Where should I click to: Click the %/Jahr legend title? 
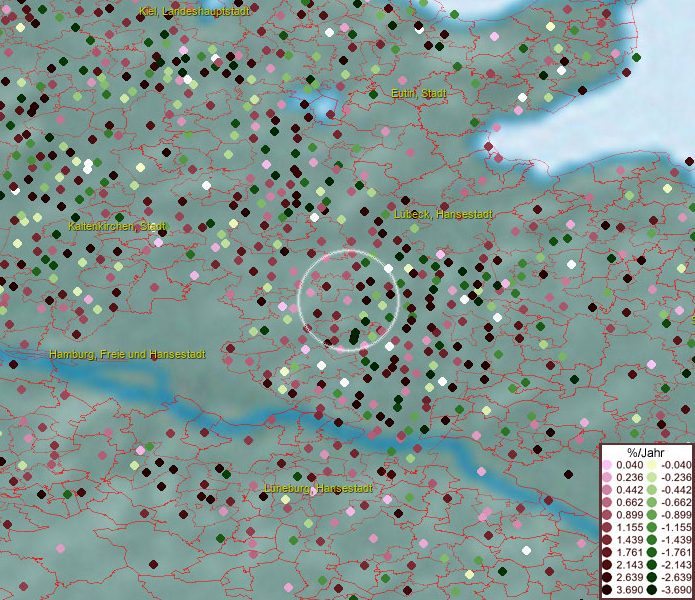pos(646,452)
